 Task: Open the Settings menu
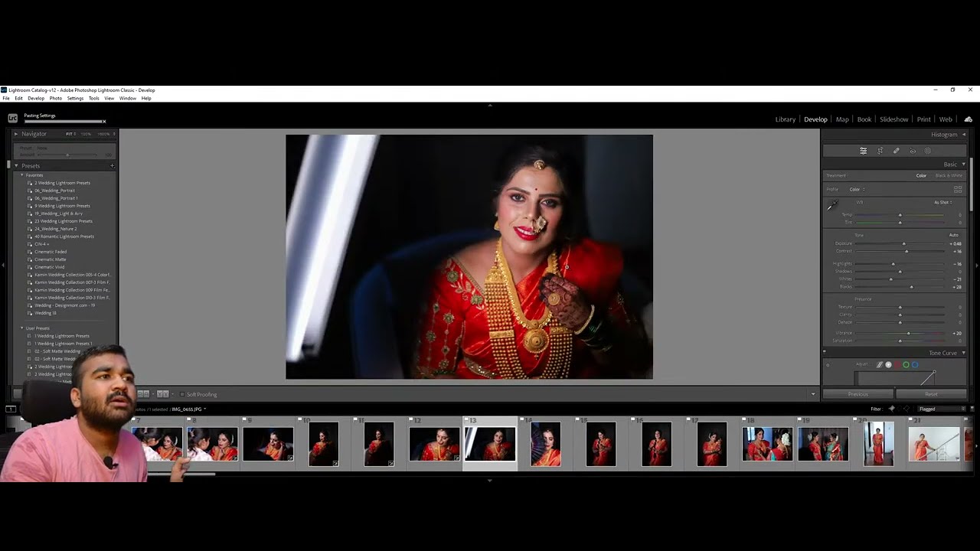(x=75, y=98)
